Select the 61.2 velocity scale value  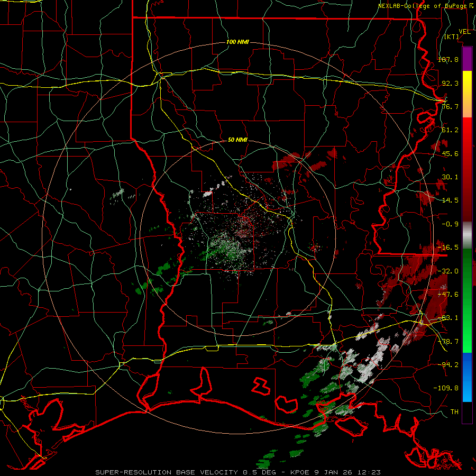[x=450, y=130]
